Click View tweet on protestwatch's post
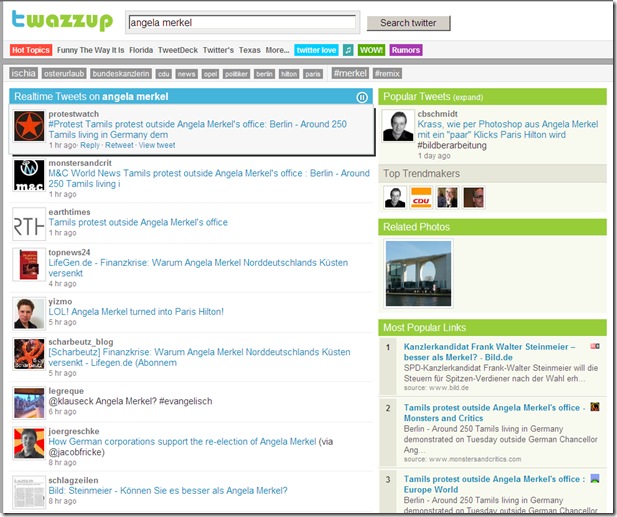617x517 pixels. pos(157,145)
